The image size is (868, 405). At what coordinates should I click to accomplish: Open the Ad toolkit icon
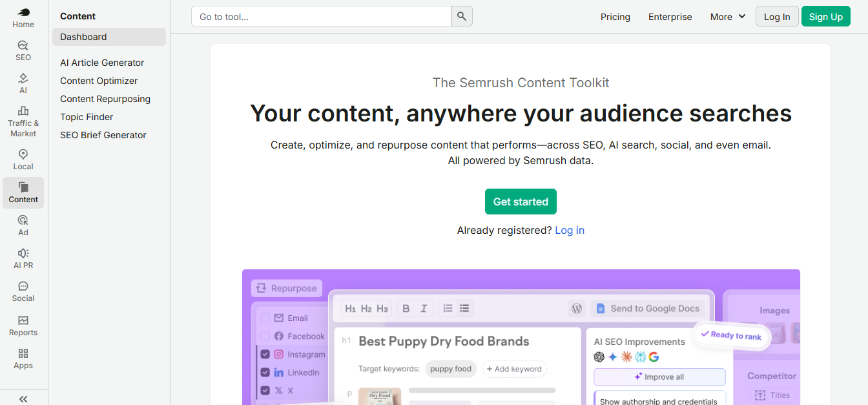pos(23,225)
